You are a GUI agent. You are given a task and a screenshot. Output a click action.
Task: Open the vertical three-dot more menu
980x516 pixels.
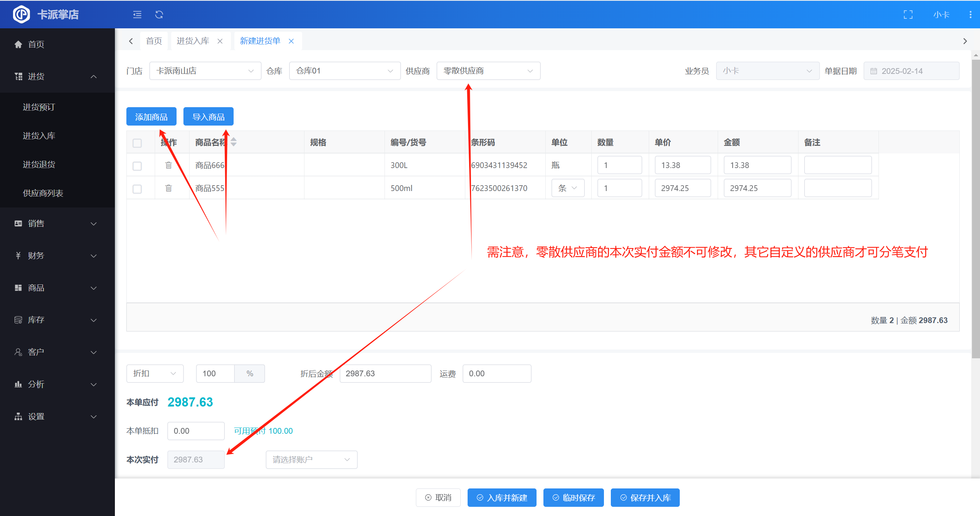[970, 15]
